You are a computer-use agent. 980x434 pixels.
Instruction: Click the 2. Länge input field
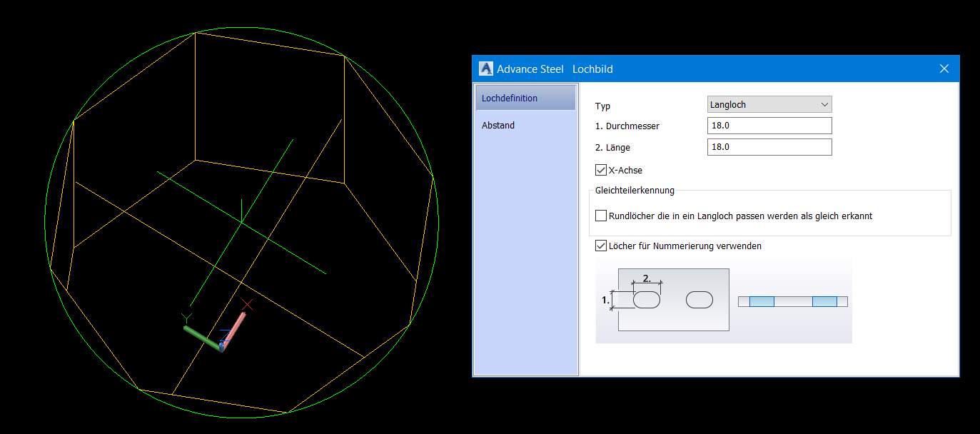(x=769, y=146)
